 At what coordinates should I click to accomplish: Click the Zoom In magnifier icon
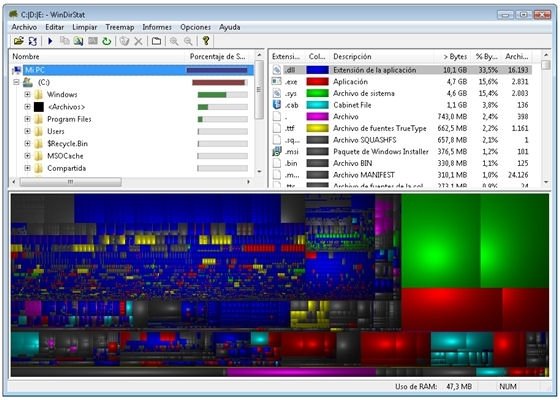coord(174,41)
